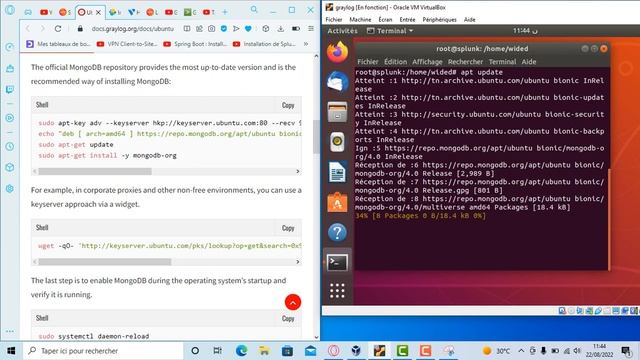This screenshot has height=360, width=640.
Task: Click Activités in the Ubuntu top bar
Action: coord(342,31)
